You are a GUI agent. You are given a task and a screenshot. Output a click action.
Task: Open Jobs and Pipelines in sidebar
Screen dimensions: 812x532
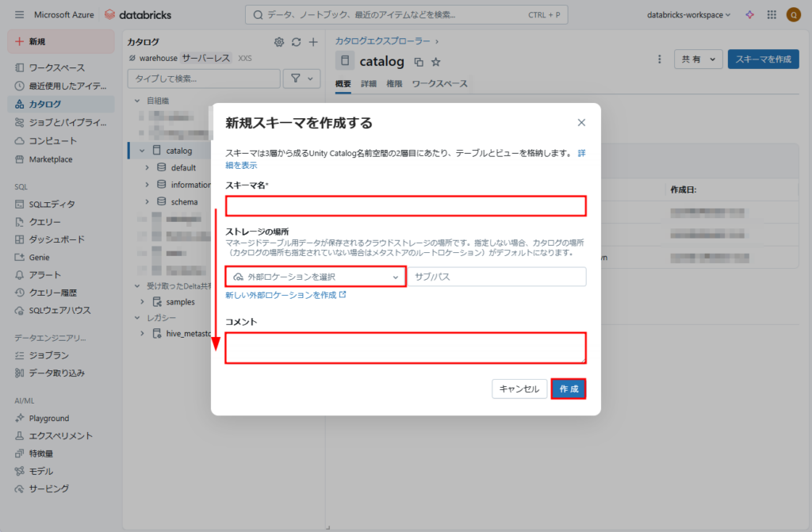[x=61, y=122]
